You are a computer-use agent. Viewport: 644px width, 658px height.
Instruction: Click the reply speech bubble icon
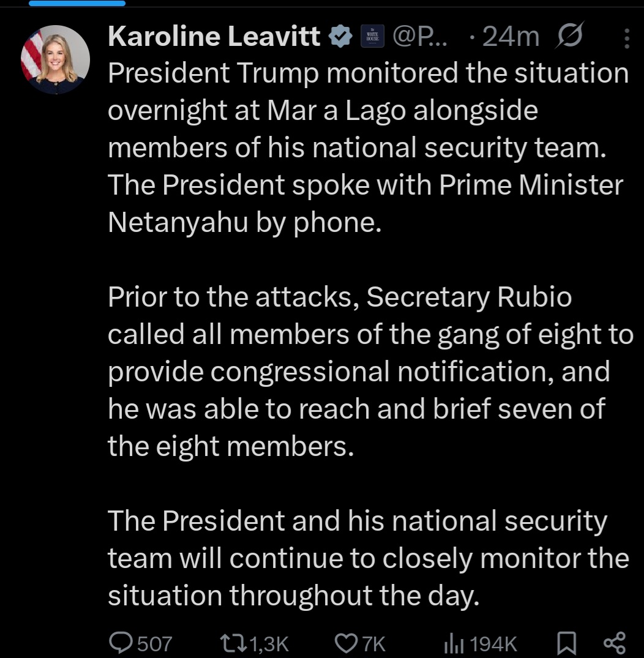tap(120, 643)
